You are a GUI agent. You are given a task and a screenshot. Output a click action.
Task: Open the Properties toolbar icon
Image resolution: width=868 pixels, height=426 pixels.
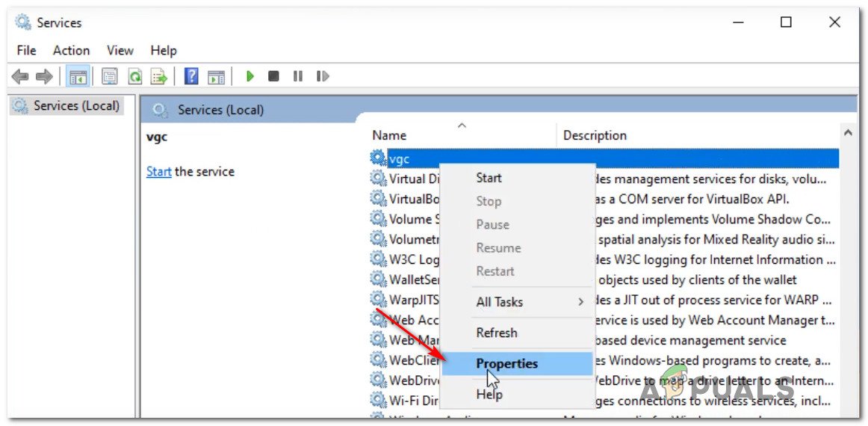[110, 76]
